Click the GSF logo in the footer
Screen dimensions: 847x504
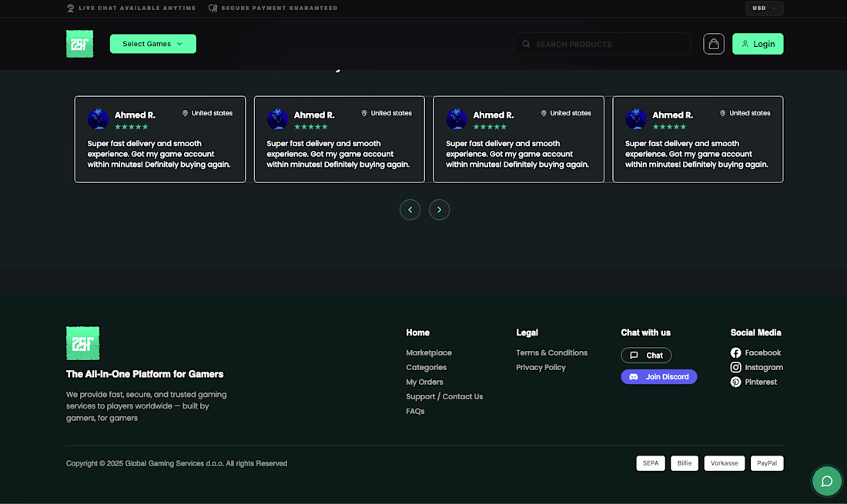click(x=82, y=343)
